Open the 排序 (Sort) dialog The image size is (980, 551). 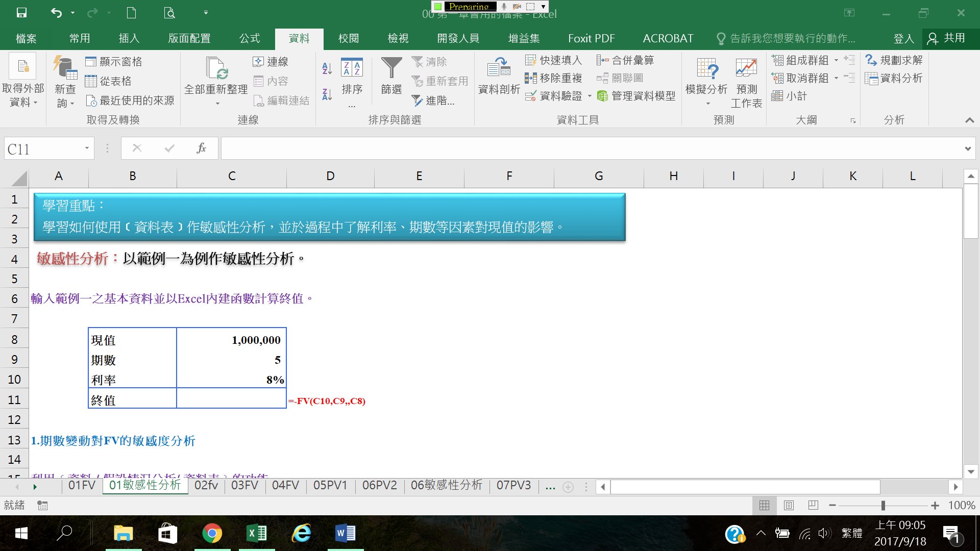coord(352,82)
